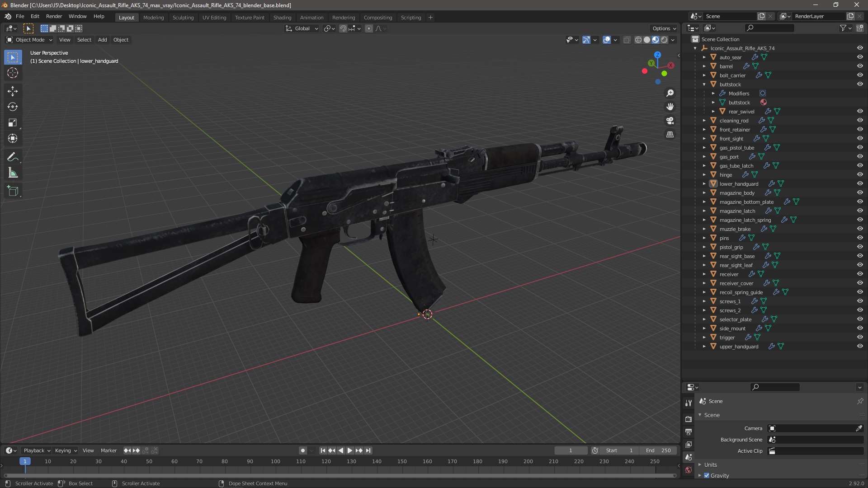Toggle visibility of upper_handguard

(860, 346)
